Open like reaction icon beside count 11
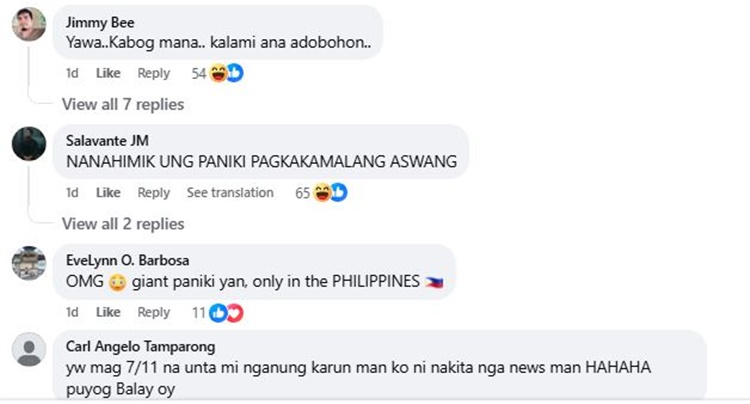Image resolution: width=750 pixels, height=404 pixels. pos(218,313)
